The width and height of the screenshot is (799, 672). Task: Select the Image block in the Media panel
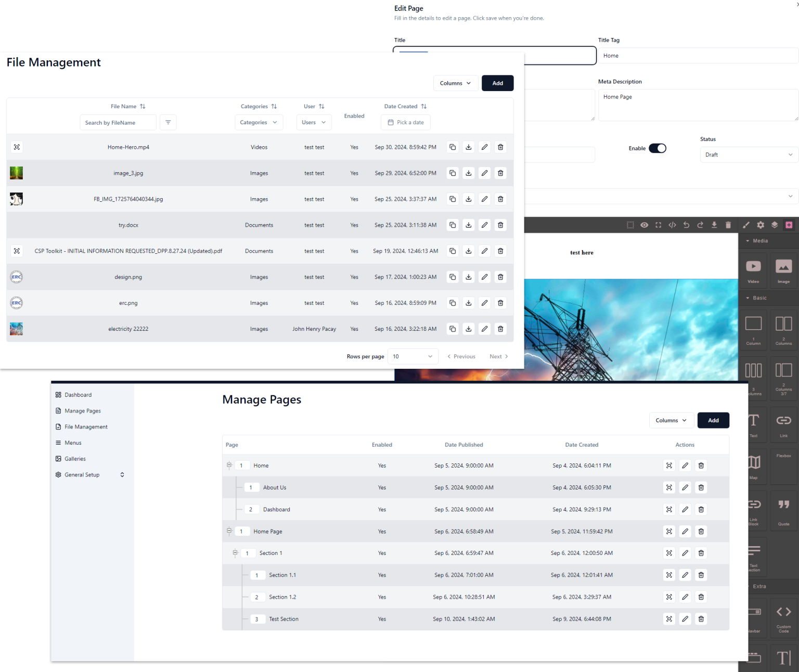783,269
